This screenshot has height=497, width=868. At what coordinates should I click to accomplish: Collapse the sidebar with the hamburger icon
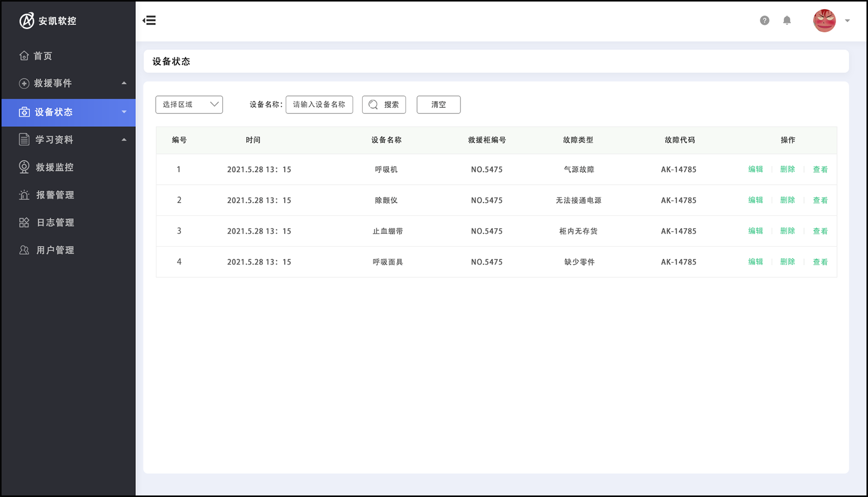149,20
